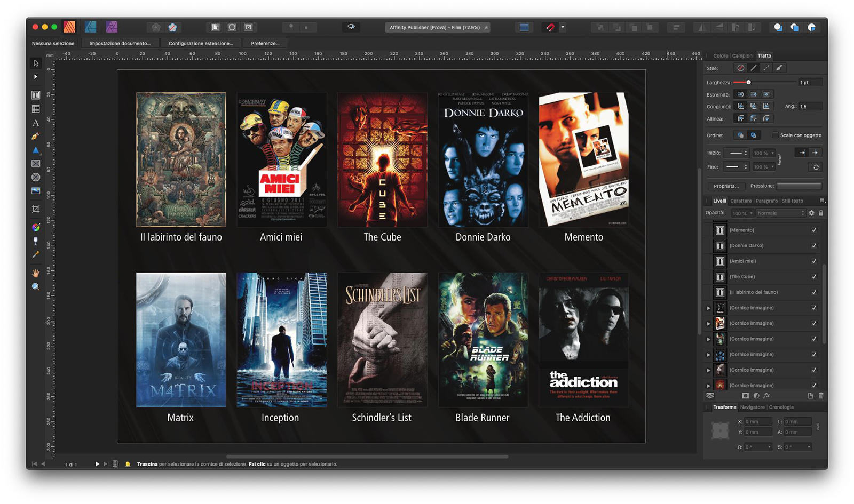Open the Inizio arrowhead style dropdown

pyautogui.click(x=736, y=153)
